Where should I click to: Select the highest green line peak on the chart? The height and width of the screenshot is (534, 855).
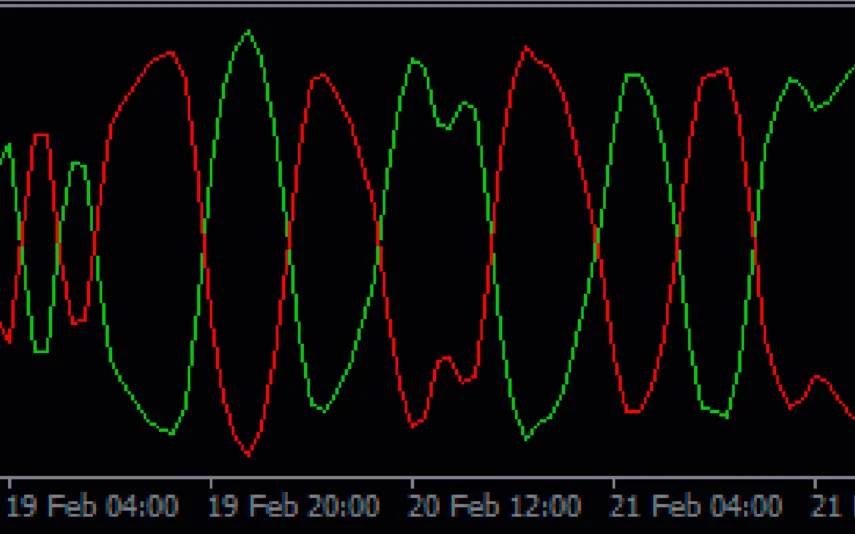(248, 32)
